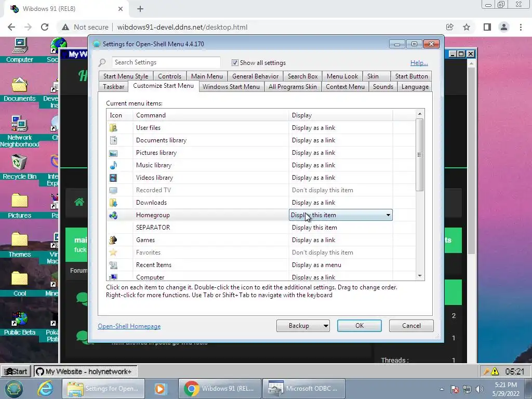532x399 pixels.
Task: Click the Downloads folder icon in list
Action: click(113, 203)
